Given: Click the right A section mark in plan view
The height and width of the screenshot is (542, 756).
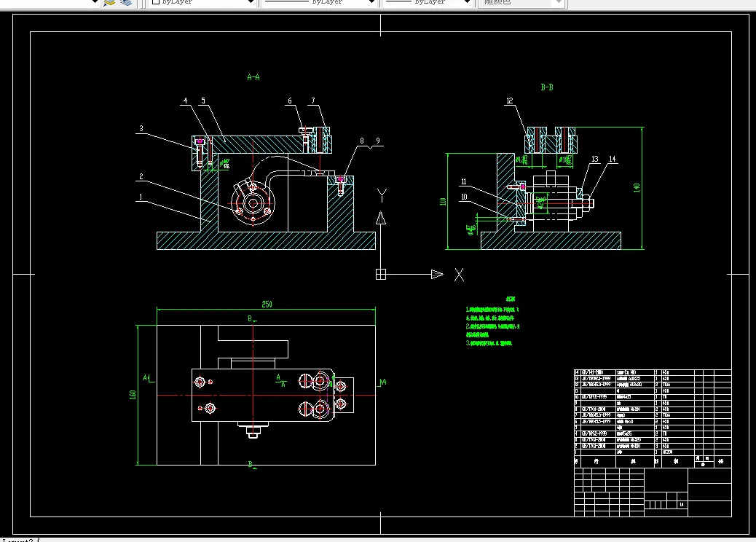Looking at the screenshot, I should 382,382.
